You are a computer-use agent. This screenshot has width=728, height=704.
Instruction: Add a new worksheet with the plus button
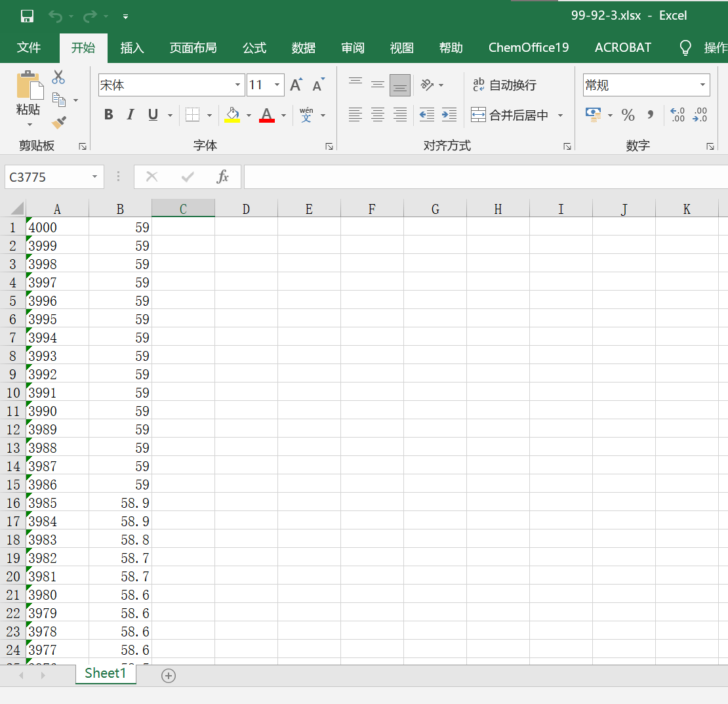click(x=168, y=674)
